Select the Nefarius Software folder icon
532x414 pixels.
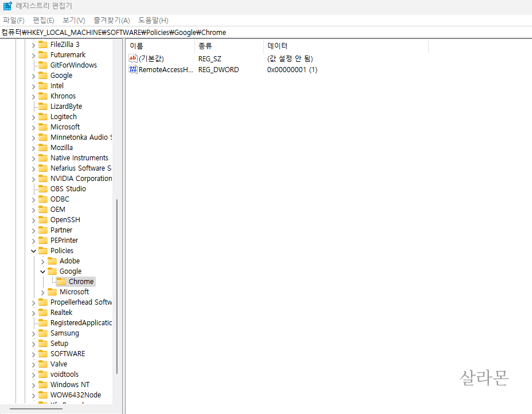pyautogui.click(x=43, y=168)
